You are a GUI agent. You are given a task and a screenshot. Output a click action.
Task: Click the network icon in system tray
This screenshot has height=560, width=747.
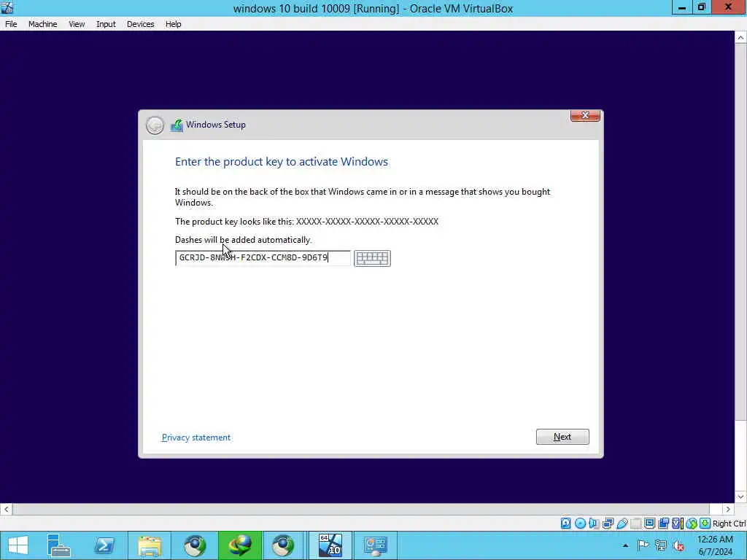point(661,545)
